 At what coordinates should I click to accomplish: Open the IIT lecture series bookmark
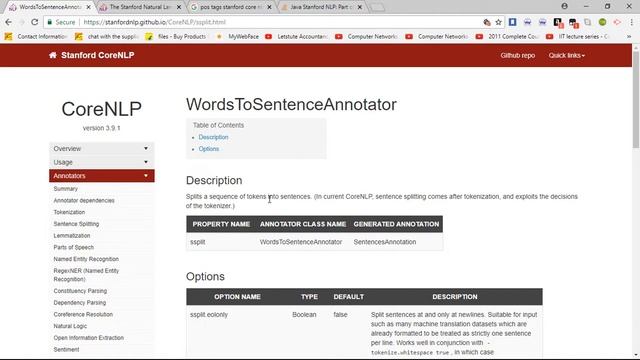coord(578,36)
